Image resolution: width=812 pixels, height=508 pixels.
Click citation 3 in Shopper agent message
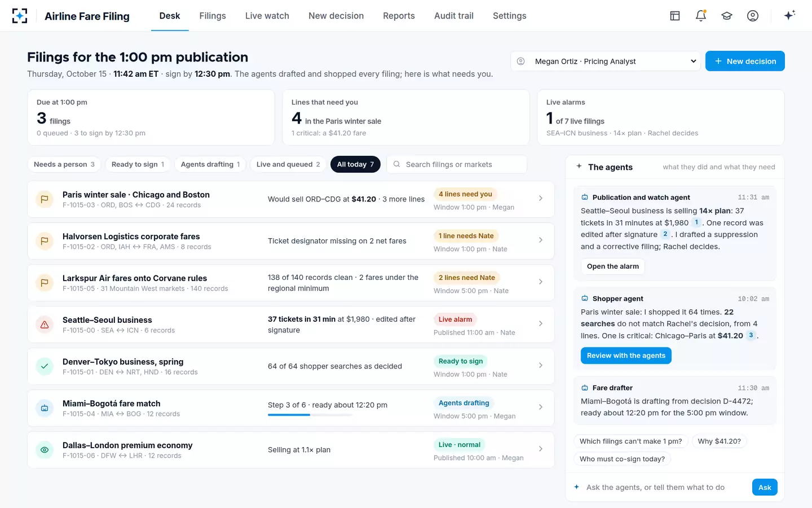(x=751, y=335)
